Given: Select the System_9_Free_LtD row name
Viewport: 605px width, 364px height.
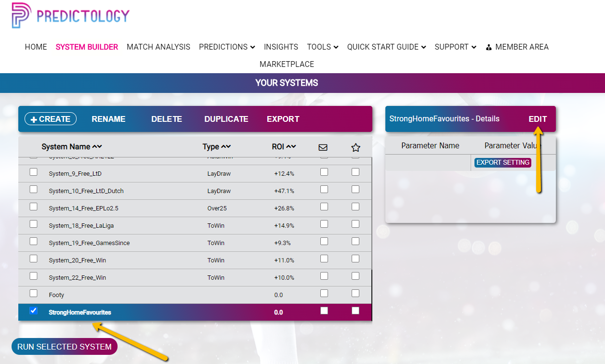Looking at the screenshot, I should tap(75, 174).
